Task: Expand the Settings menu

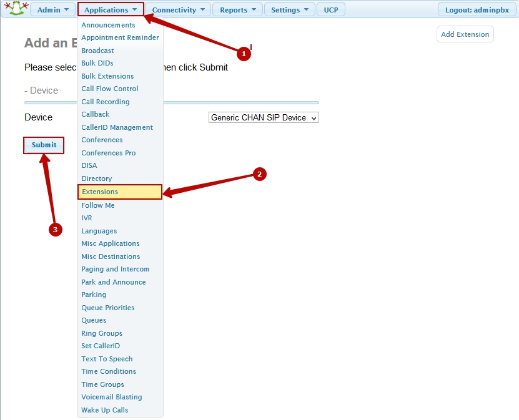Action: click(289, 10)
